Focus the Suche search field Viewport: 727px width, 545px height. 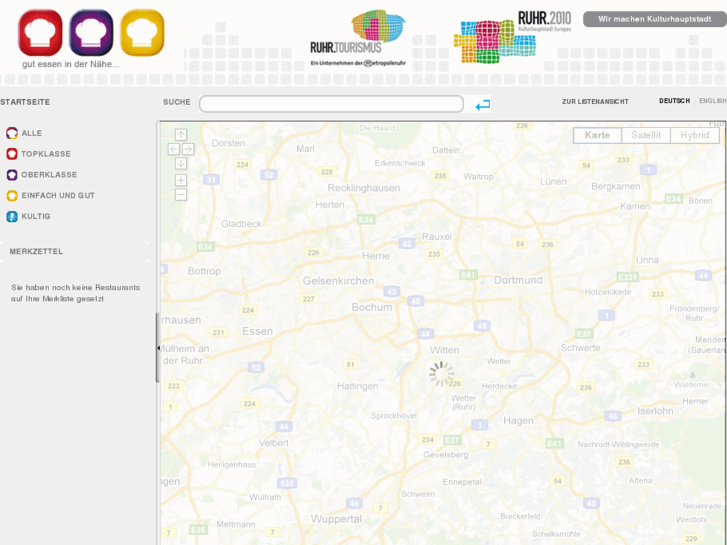(x=331, y=104)
